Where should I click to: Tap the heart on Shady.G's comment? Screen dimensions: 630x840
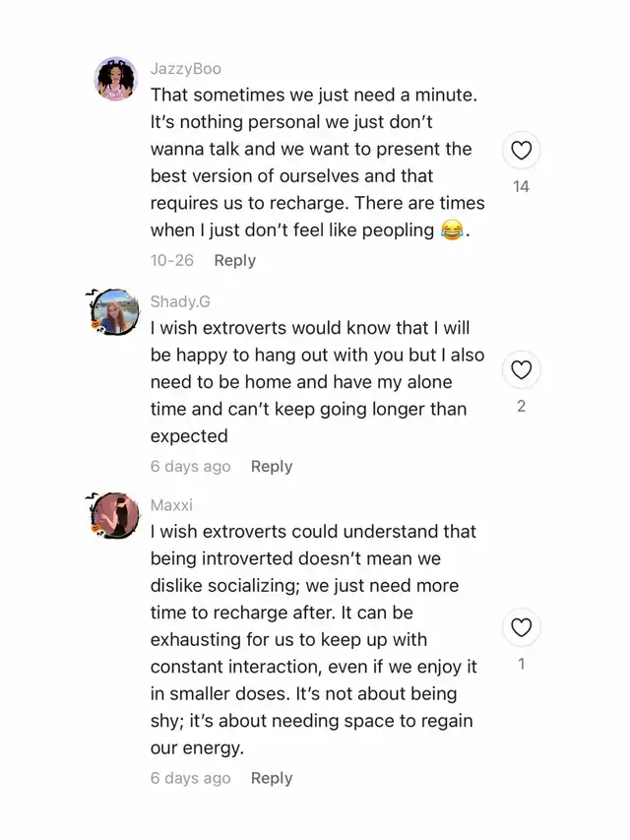click(522, 370)
